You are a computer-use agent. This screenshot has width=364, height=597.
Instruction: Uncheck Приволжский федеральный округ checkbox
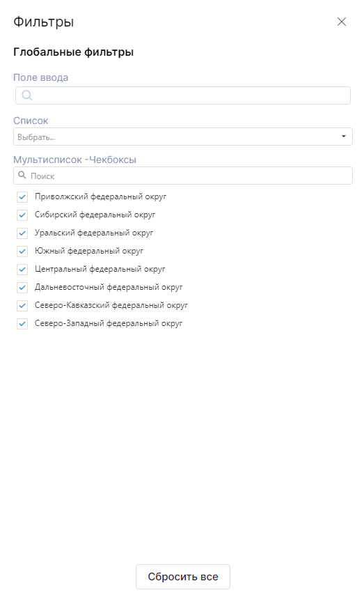coord(22,197)
